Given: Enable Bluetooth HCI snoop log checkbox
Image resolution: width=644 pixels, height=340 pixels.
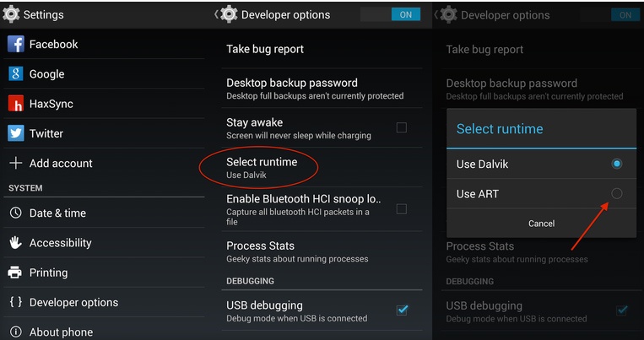Looking at the screenshot, I should click(x=401, y=208).
